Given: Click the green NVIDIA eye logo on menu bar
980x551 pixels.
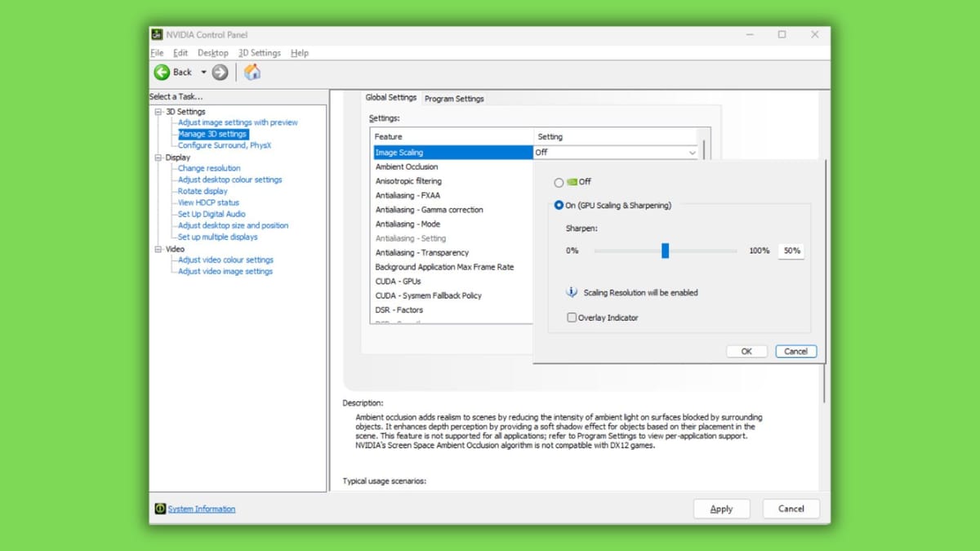Looking at the screenshot, I should click(157, 34).
